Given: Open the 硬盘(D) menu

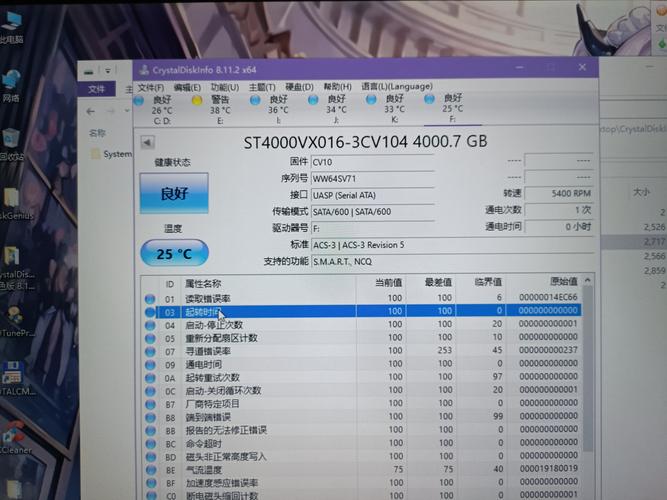Looking at the screenshot, I should [x=299, y=87].
